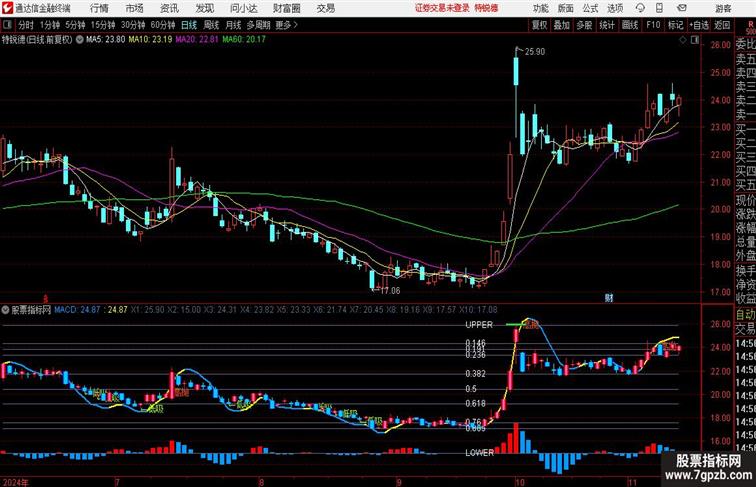Switch to the 分时 chart tab

(x=26, y=25)
